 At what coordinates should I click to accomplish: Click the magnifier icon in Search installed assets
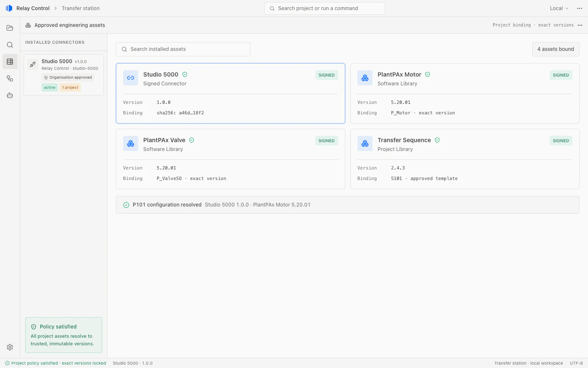coord(124,49)
